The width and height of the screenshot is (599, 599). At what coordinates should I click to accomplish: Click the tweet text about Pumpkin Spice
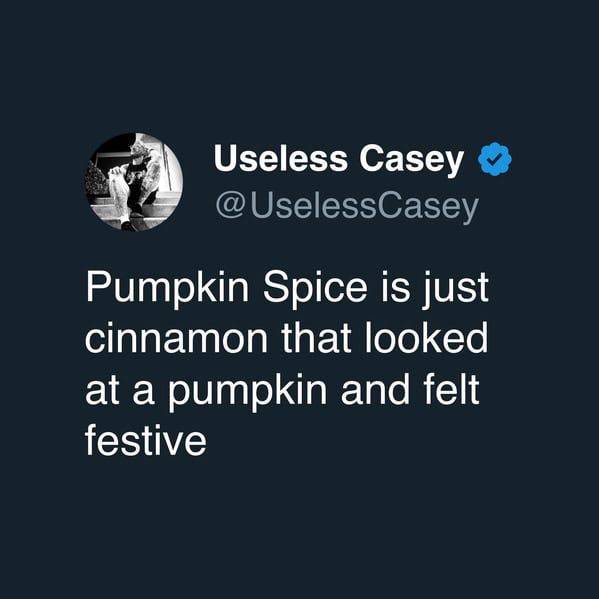[287, 364]
